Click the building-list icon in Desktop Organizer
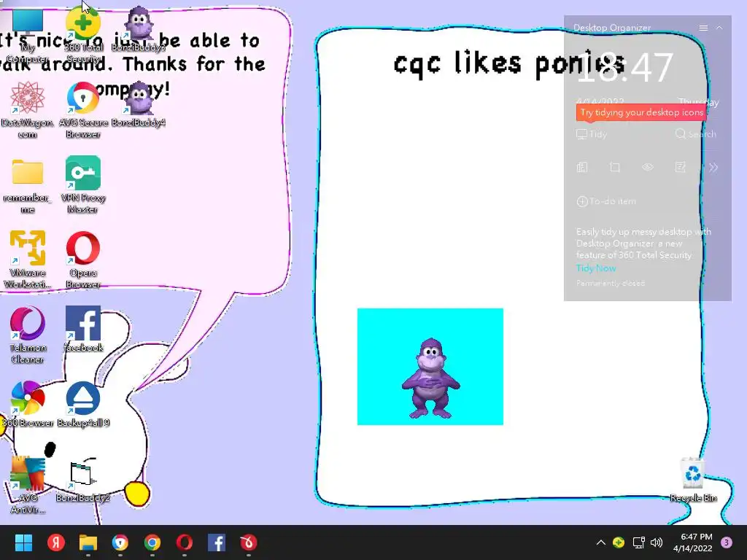 pyautogui.click(x=582, y=167)
